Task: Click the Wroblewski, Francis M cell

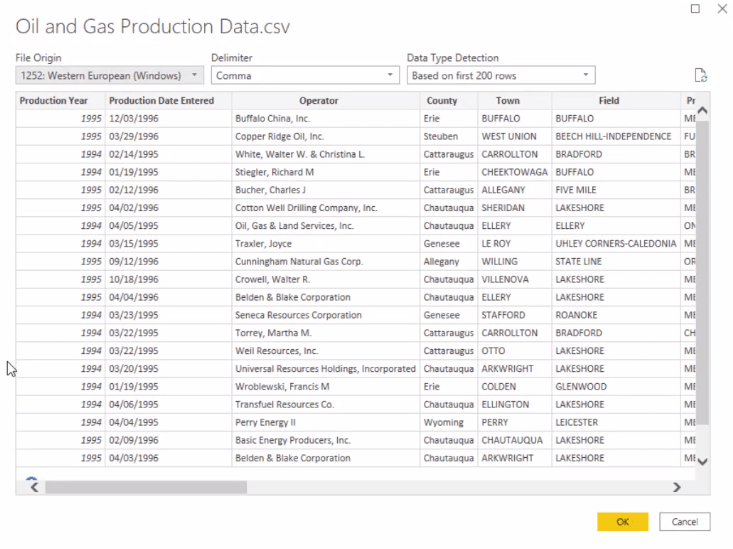Action: 326,387
